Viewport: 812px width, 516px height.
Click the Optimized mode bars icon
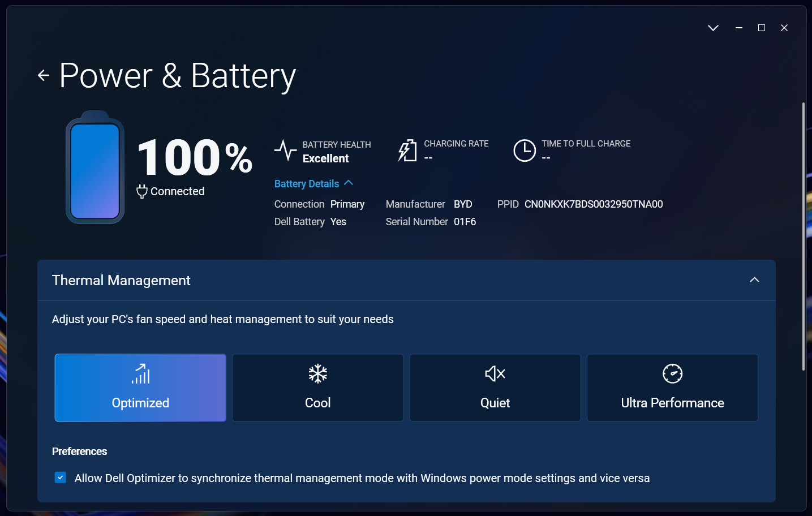tap(140, 373)
